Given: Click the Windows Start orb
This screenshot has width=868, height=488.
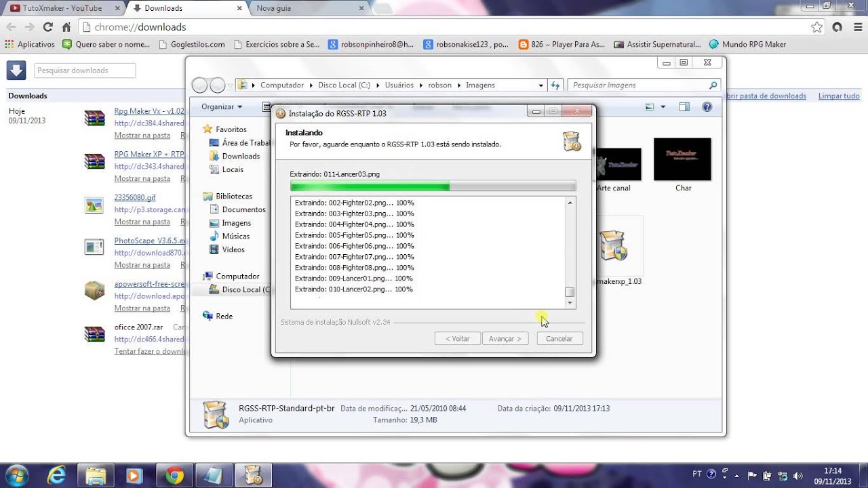Looking at the screenshot, I should tap(16, 474).
